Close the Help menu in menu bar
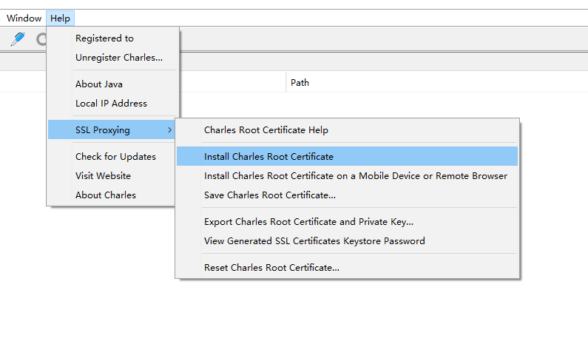Screen dimensions: 588x364 click(61, 18)
